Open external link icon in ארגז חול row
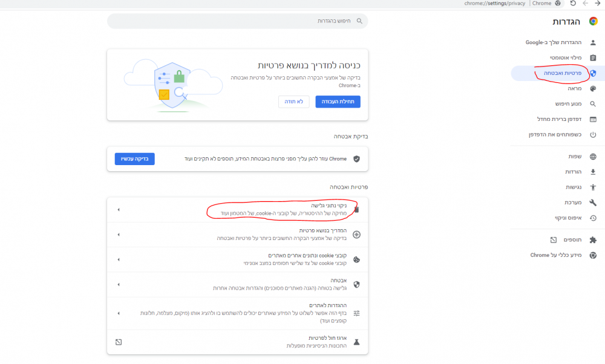 coord(119,342)
